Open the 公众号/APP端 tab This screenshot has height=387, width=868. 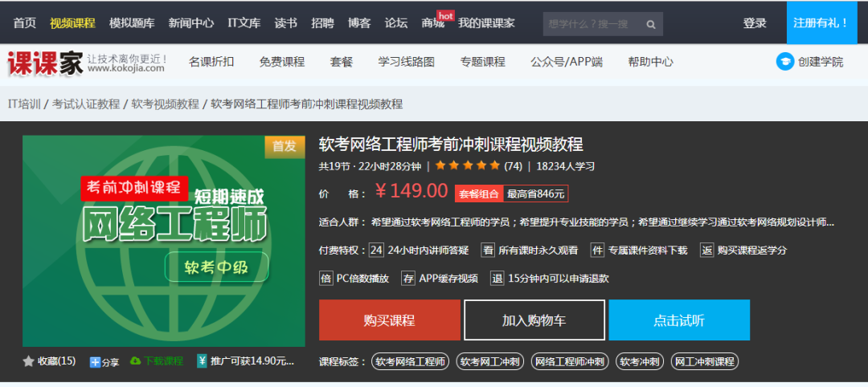pyautogui.click(x=567, y=62)
